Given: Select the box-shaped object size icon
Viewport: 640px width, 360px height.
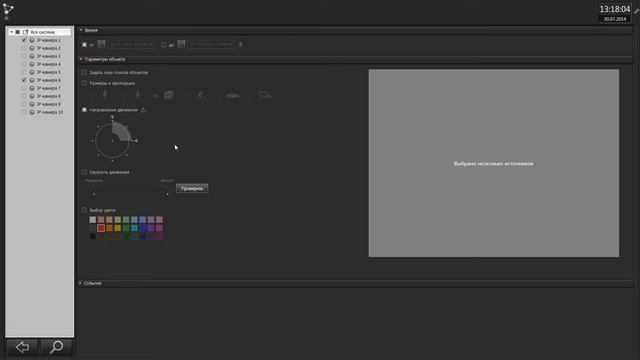Looking at the screenshot, I should point(169,95).
